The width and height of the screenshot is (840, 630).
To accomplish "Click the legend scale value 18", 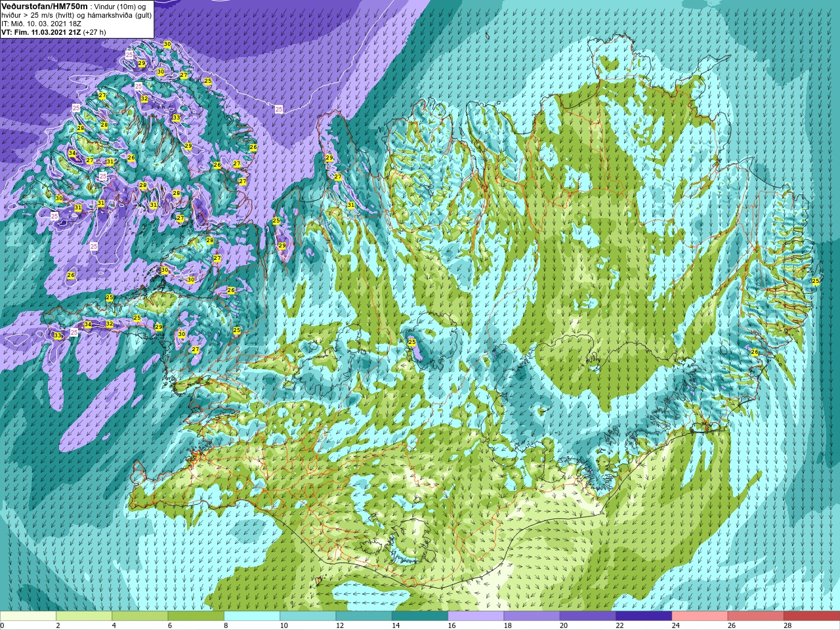I will click(x=508, y=625).
